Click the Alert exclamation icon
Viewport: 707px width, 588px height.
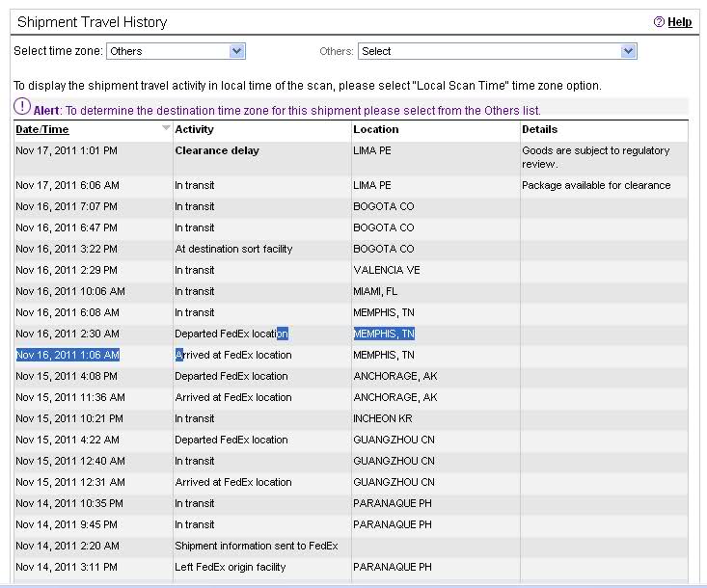[x=21, y=107]
